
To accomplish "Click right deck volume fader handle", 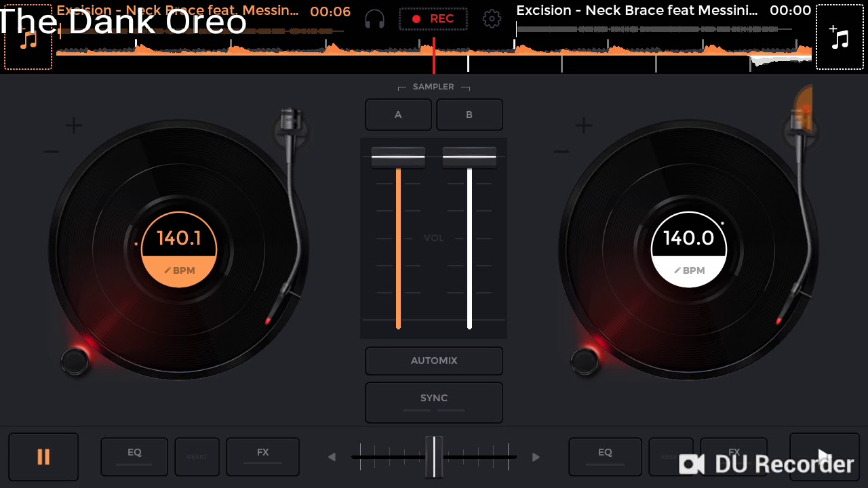I will pos(469,157).
